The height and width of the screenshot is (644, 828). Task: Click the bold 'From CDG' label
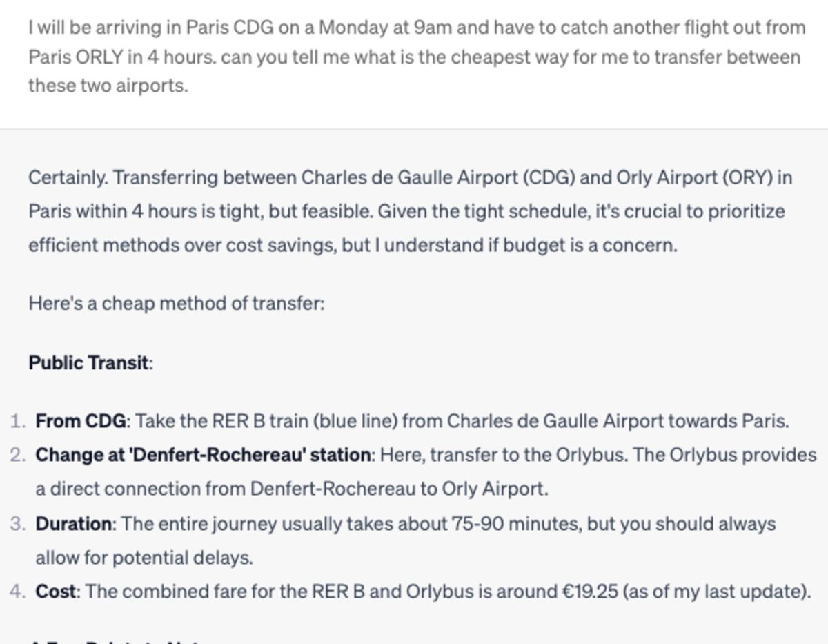point(81,420)
